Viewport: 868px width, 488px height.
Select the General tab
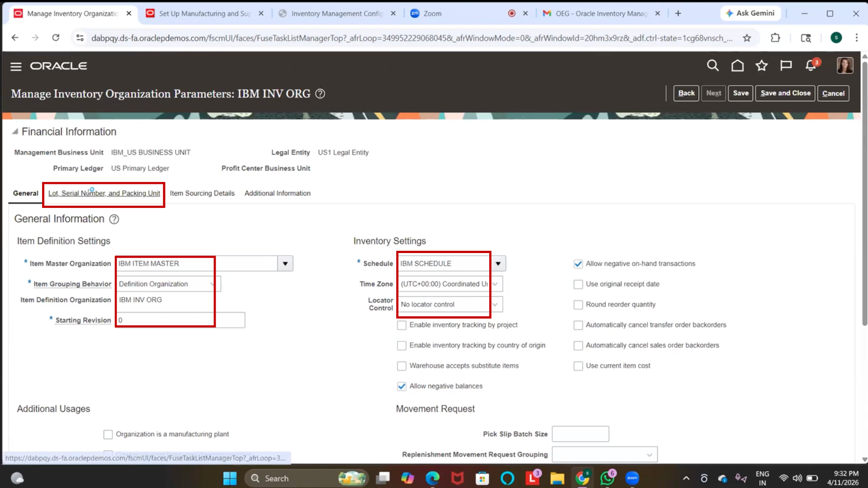click(26, 193)
